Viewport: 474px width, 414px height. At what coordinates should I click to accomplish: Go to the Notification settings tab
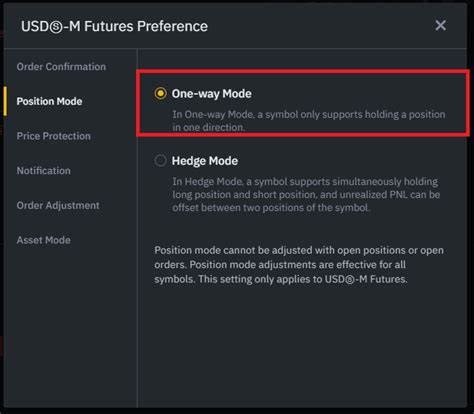click(x=44, y=171)
